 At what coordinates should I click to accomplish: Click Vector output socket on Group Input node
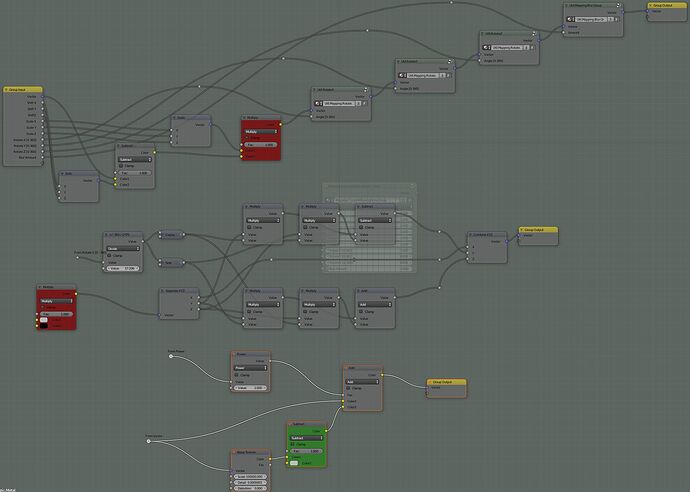pyautogui.click(x=43, y=96)
